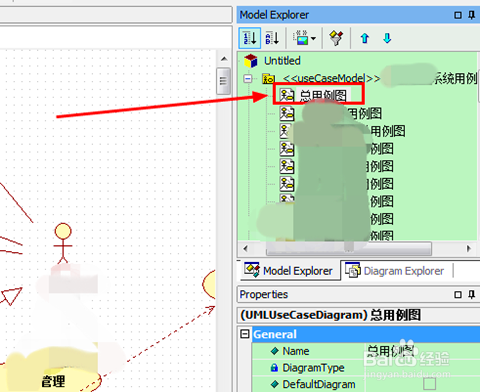
Task: Open the Model Explorer filter dropdown arrow
Action: click(314, 39)
